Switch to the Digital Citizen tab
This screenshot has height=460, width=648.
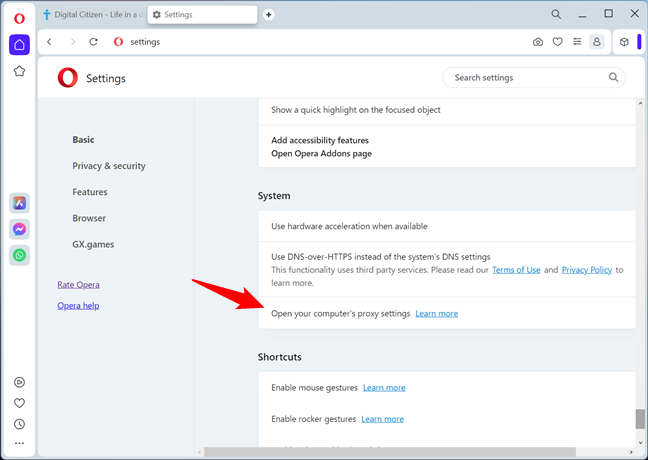93,15
